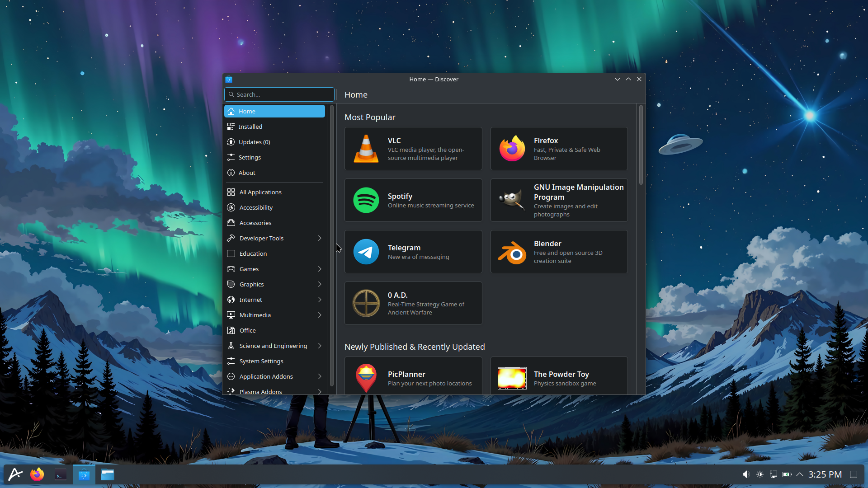Open the volume control tray icon
Screen dimensions: 868x488
click(x=746, y=474)
